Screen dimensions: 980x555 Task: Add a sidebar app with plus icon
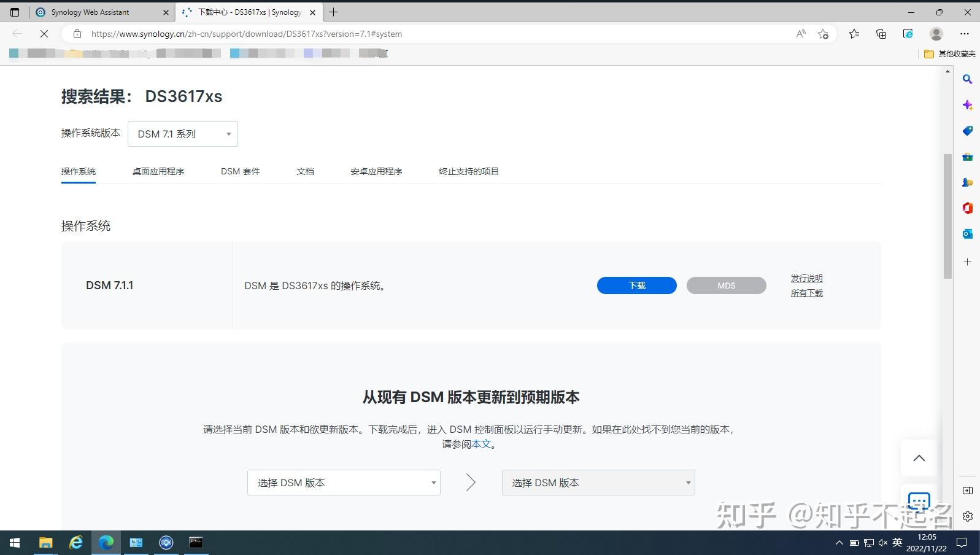click(x=967, y=262)
